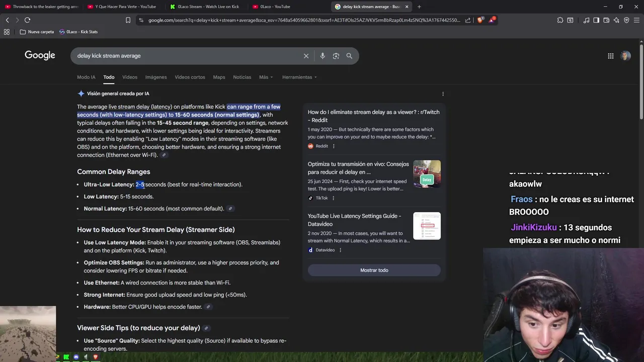Open a new browser tab
644x362 pixels.
pyautogui.click(x=419, y=7)
